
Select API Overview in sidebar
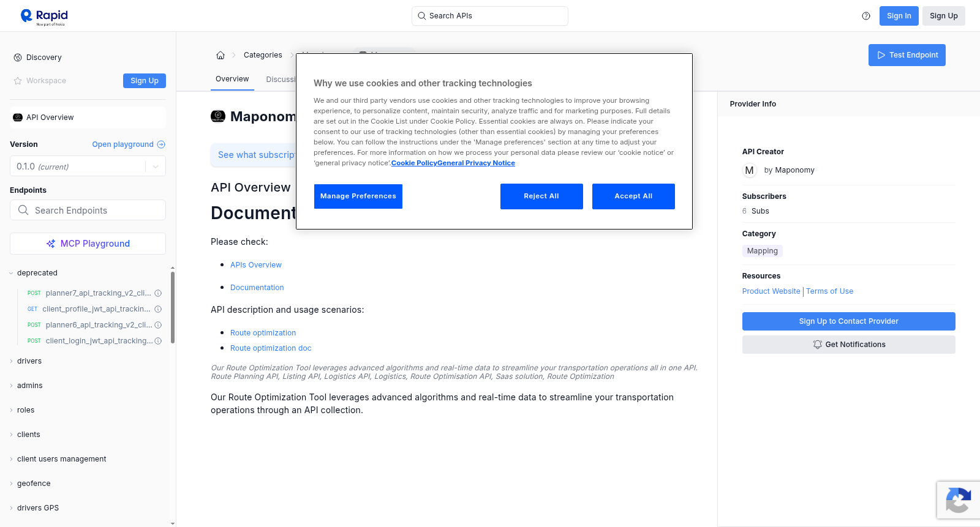click(x=88, y=118)
